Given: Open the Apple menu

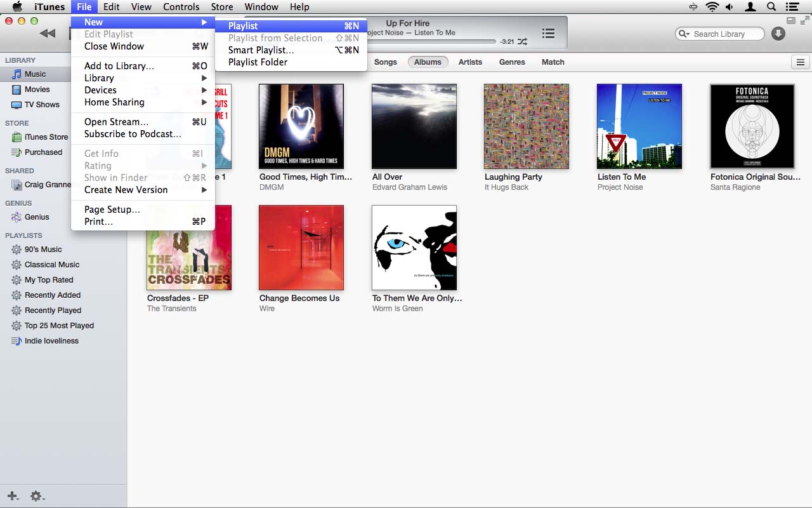Looking at the screenshot, I should pyautogui.click(x=18, y=7).
